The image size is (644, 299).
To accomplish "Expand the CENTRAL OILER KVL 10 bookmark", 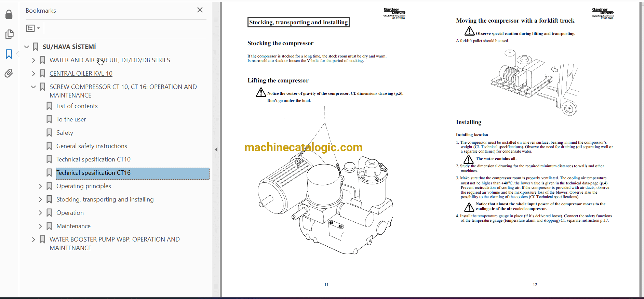I will 33,74.
